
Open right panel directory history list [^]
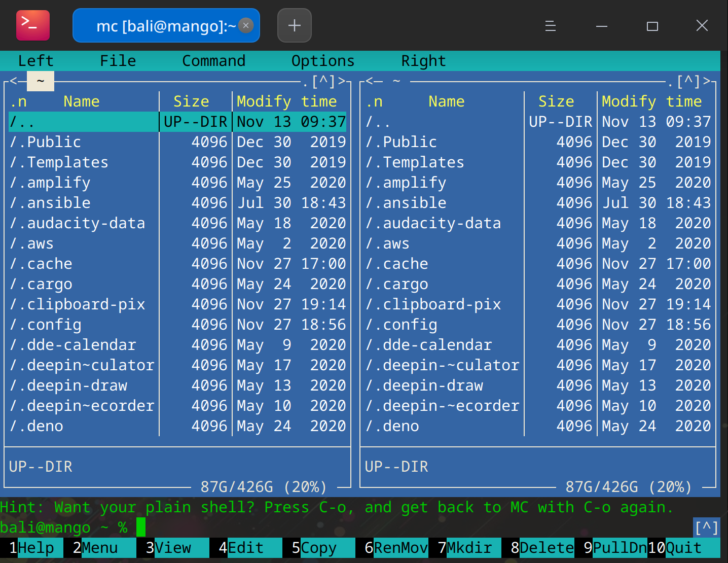[688, 81]
